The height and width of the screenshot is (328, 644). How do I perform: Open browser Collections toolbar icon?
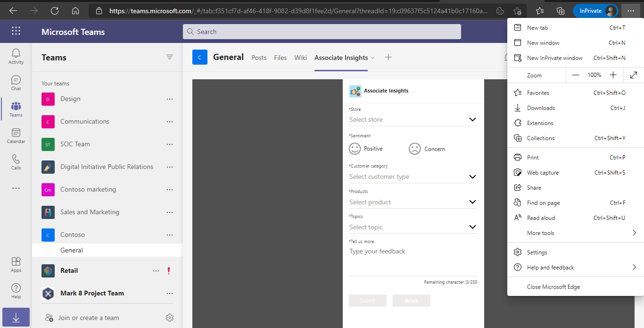pyautogui.click(x=561, y=10)
